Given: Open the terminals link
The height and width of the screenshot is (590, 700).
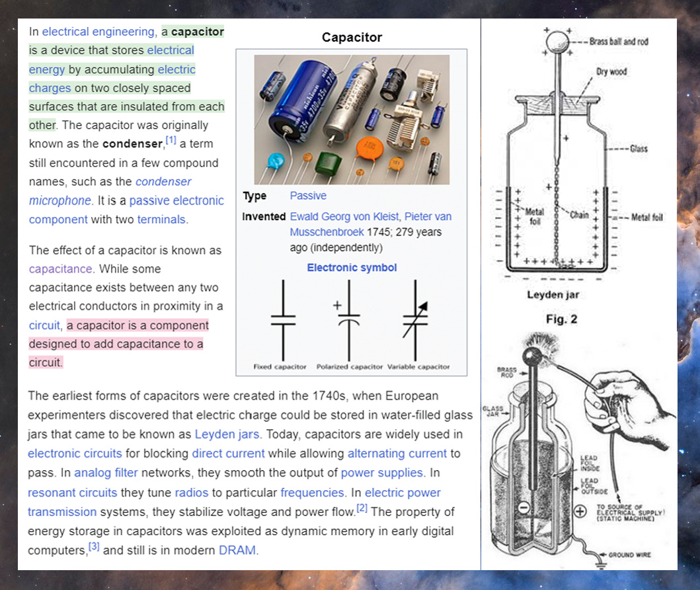Looking at the screenshot, I should point(161,220).
